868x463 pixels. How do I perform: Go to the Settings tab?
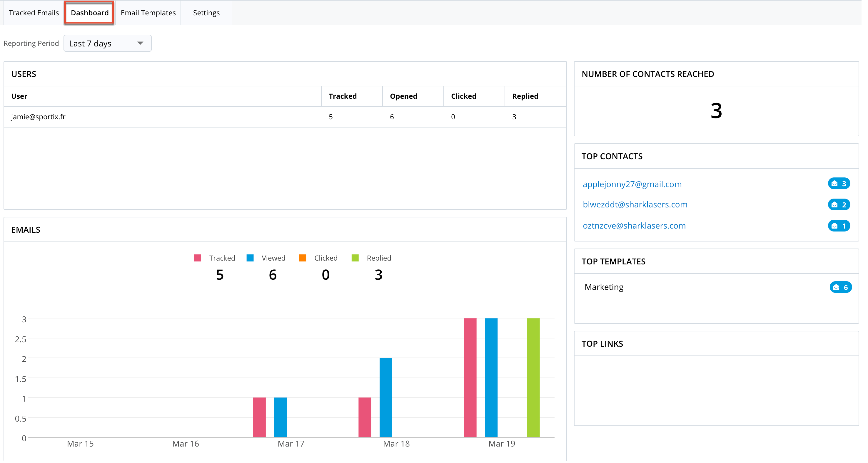[x=206, y=13]
